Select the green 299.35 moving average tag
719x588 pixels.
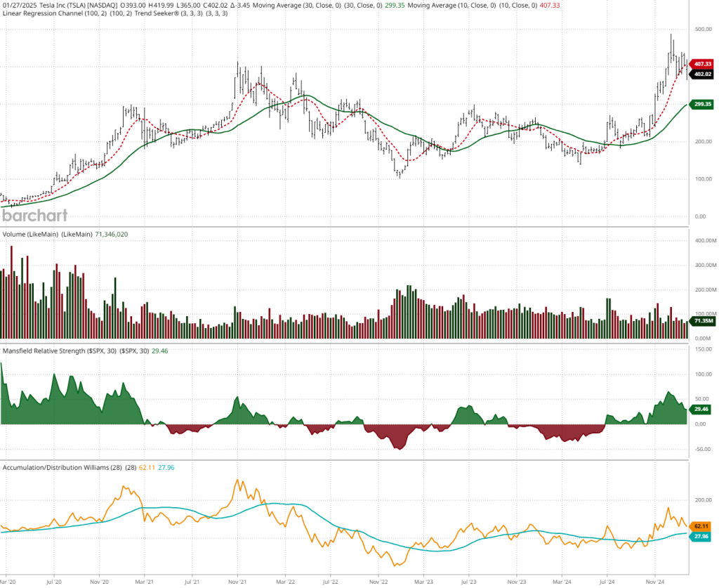pyautogui.click(x=701, y=104)
